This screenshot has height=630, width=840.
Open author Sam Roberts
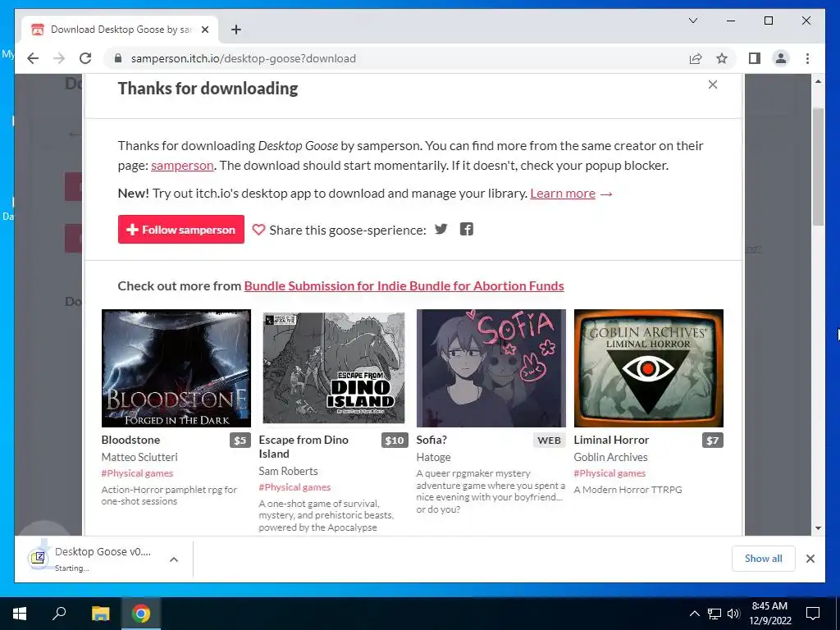(288, 471)
